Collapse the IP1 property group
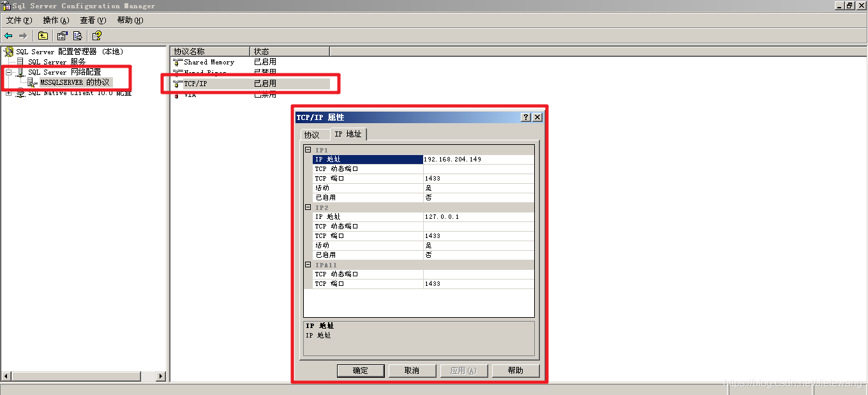This screenshot has width=868, height=395. point(308,150)
